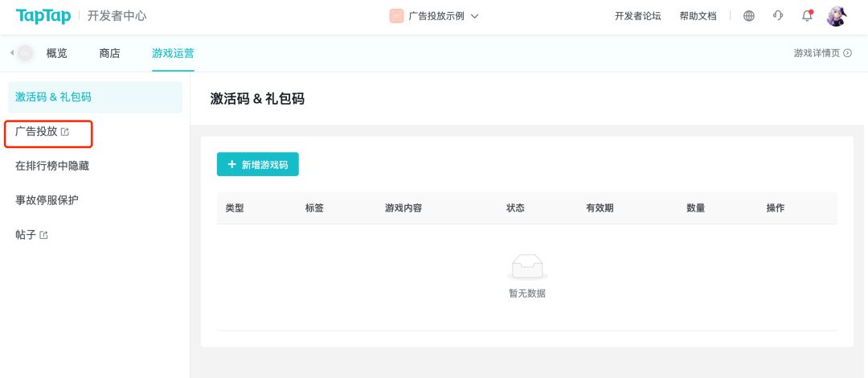Go to 游戏详情页 link
The image size is (868, 378).
click(822, 53)
